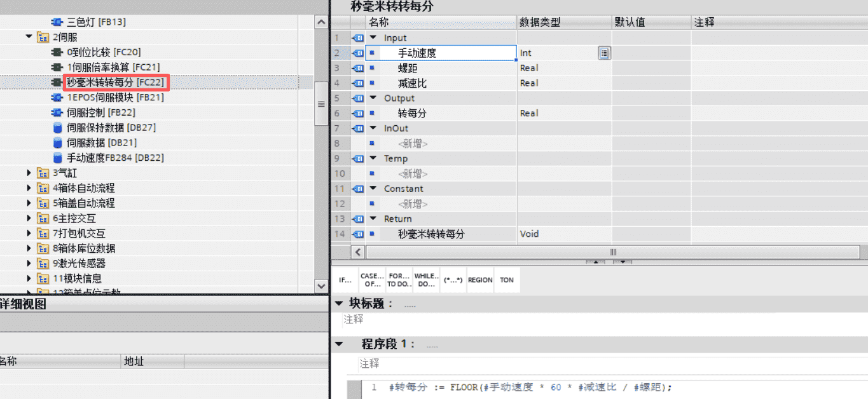Insert CASE OF instruction template
Viewport: 868px width, 399px height.
click(x=372, y=280)
